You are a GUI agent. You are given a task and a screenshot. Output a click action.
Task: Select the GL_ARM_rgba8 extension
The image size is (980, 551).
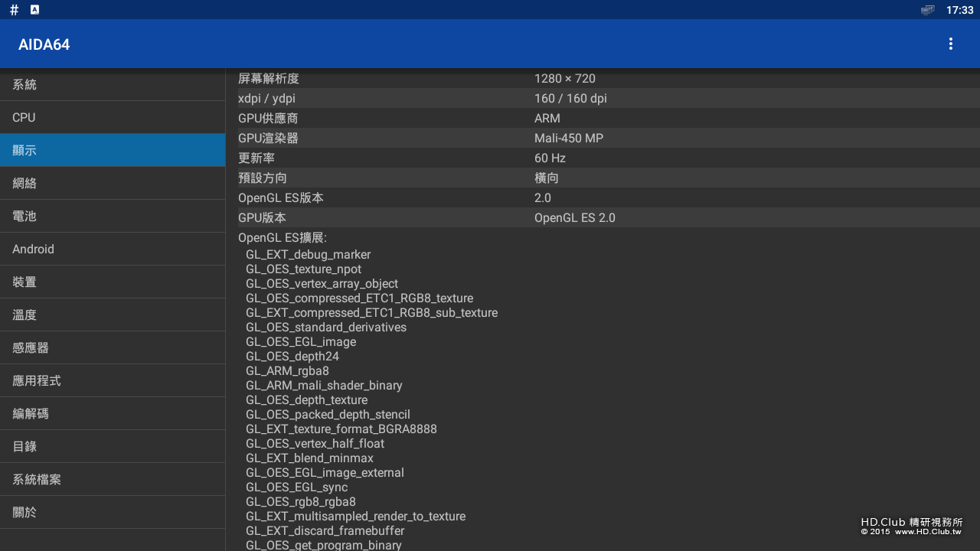click(287, 370)
